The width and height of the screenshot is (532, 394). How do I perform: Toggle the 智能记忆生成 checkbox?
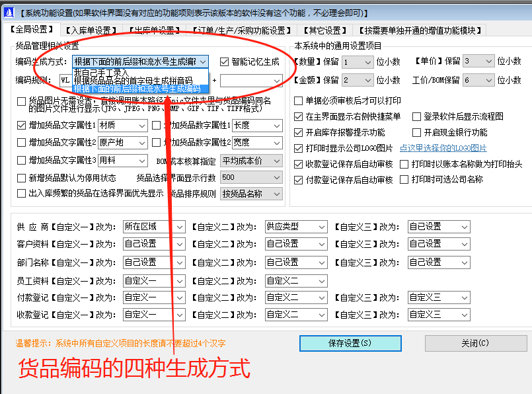pyautogui.click(x=224, y=61)
